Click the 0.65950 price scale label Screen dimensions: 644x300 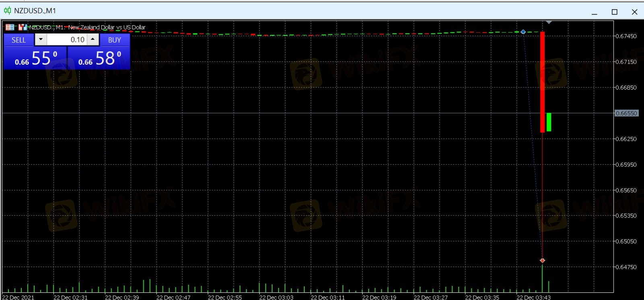pyautogui.click(x=626, y=165)
